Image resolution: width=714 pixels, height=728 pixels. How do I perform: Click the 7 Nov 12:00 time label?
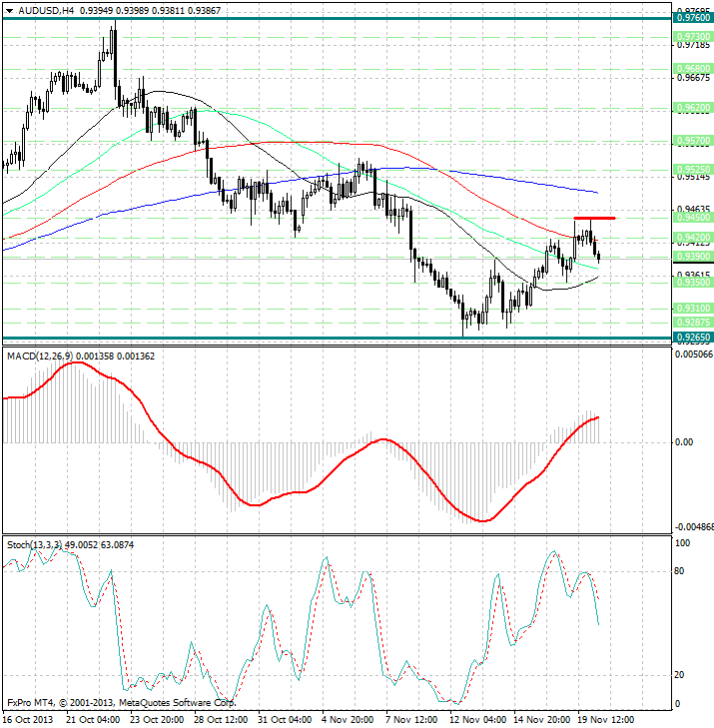click(x=411, y=719)
